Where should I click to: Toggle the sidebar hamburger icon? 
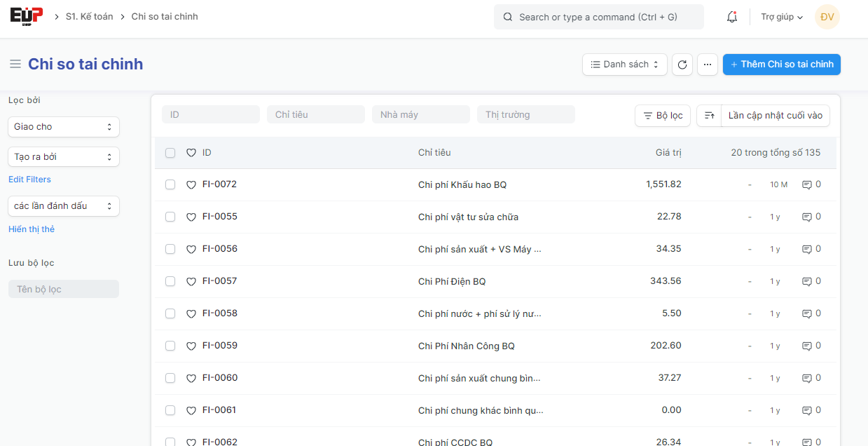(15, 65)
